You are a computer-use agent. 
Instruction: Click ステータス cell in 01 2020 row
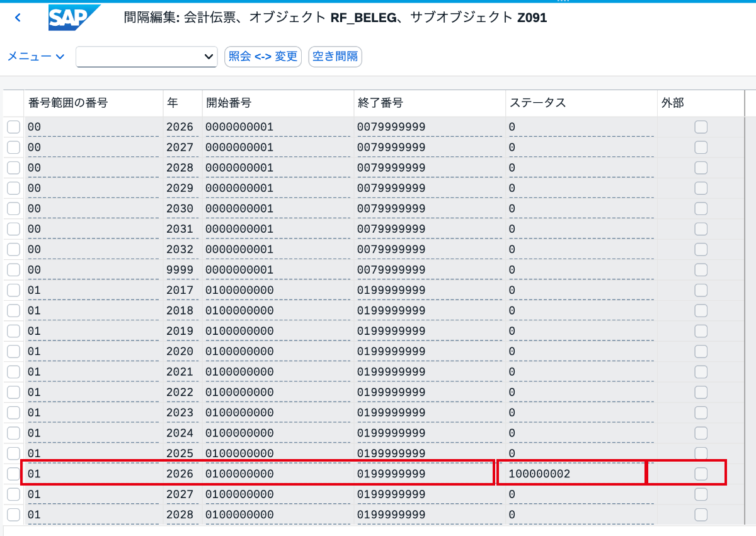(581, 351)
